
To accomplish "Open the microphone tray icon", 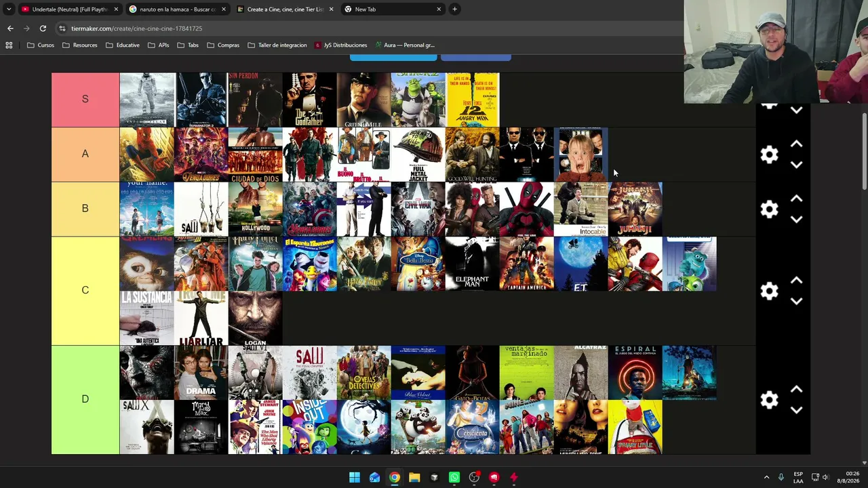I will click(781, 477).
